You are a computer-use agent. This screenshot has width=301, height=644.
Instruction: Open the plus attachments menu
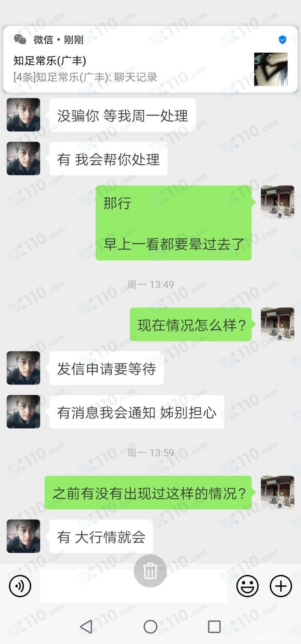pyautogui.click(x=281, y=586)
